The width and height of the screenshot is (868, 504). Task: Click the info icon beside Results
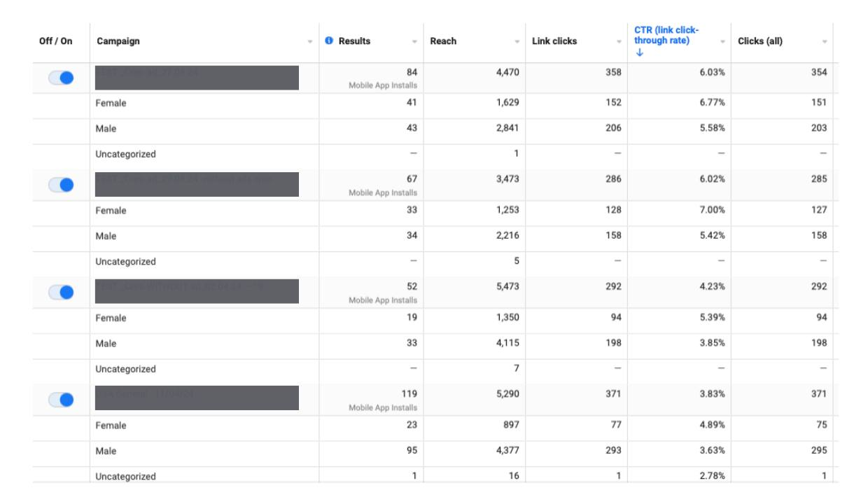coord(329,41)
